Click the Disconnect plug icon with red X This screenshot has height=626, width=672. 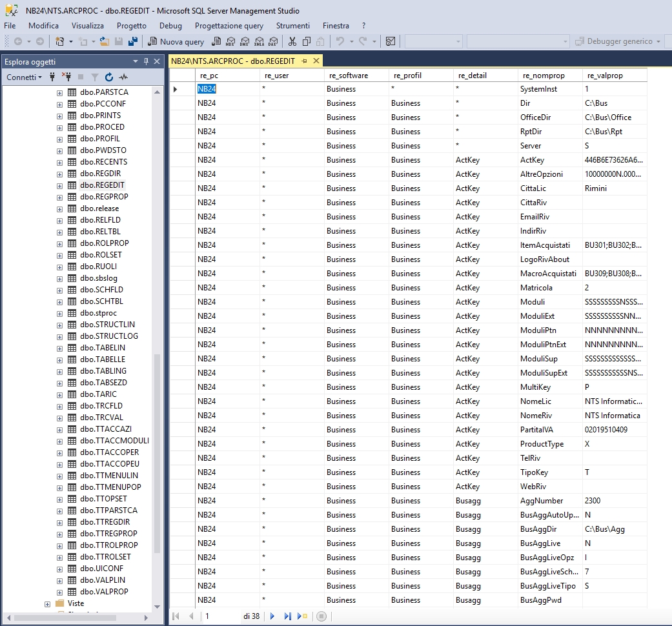tap(65, 77)
